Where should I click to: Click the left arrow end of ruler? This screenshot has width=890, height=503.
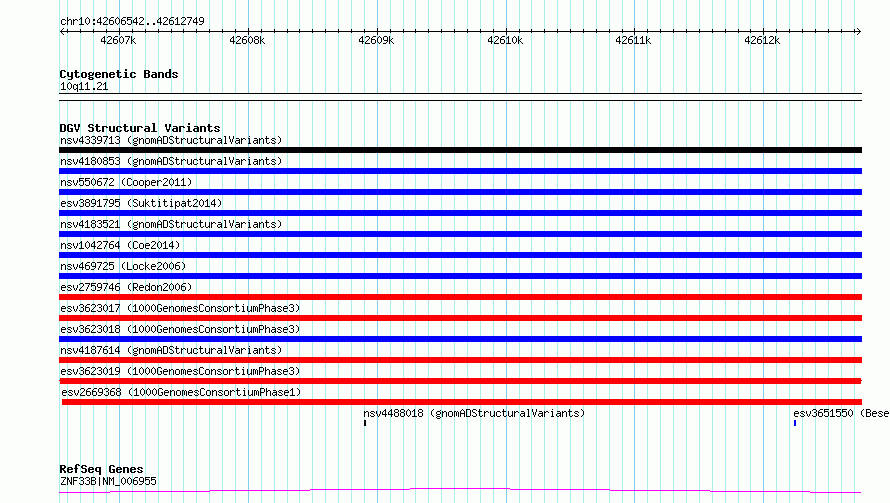tap(62, 31)
